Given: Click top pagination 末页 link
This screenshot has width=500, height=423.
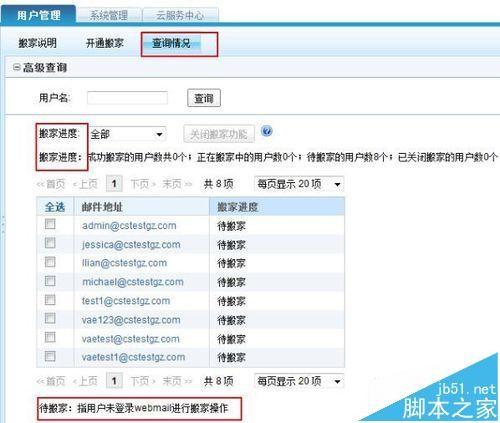Looking at the screenshot, I should (177, 184).
